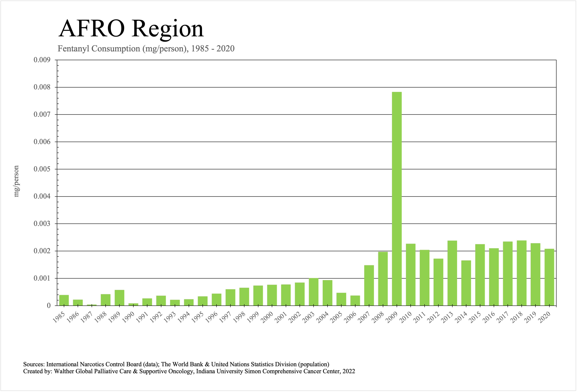Click the Sources citation line
The width and height of the screenshot is (577, 392).
point(176,364)
